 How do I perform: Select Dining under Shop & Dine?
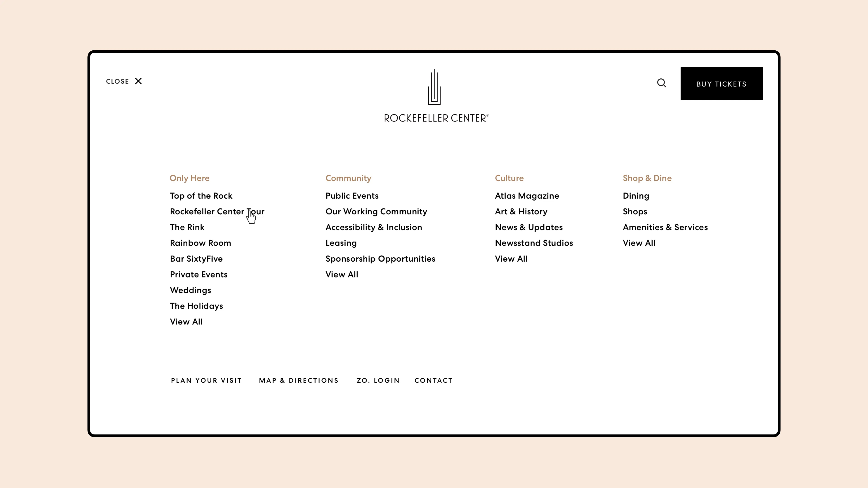point(635,196)
